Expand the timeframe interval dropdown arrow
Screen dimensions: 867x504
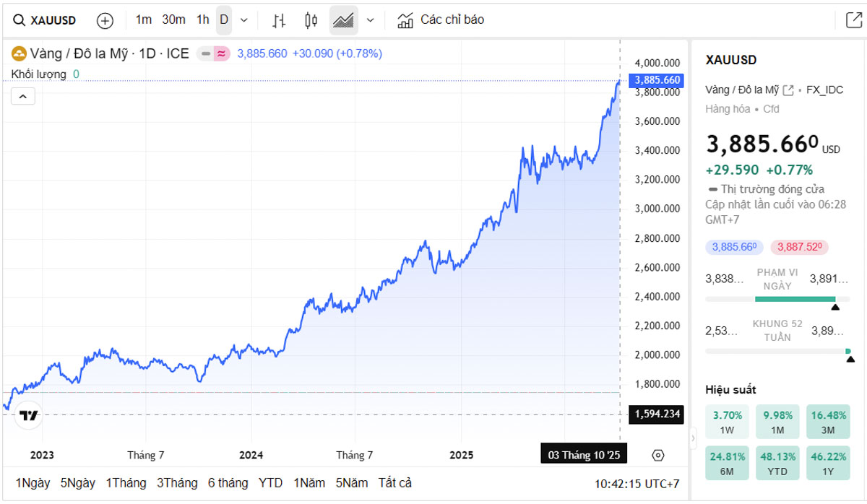pos(244,20)
